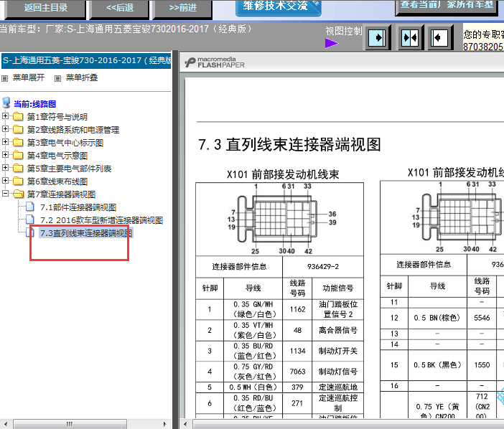
Task: Expand 第5章主要电气部件列表 node
Action: 5,167
